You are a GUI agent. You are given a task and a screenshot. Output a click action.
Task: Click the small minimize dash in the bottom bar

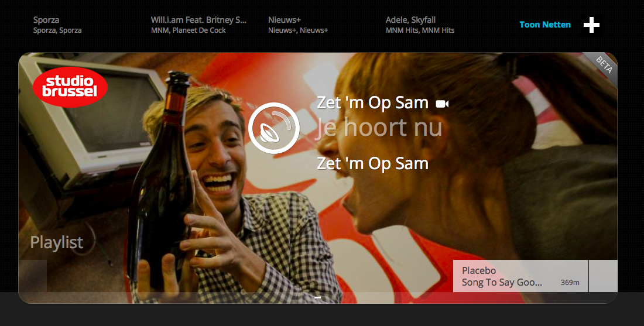coord(317,297)
